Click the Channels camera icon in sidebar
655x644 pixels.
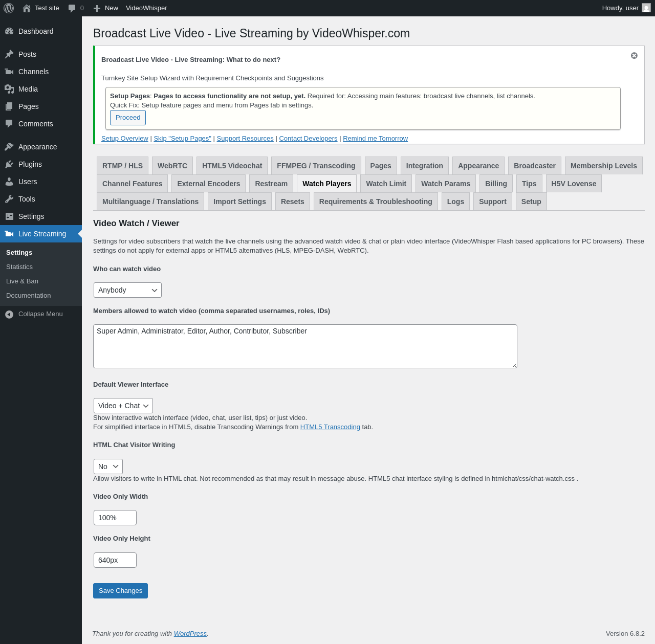pos(9,72)
